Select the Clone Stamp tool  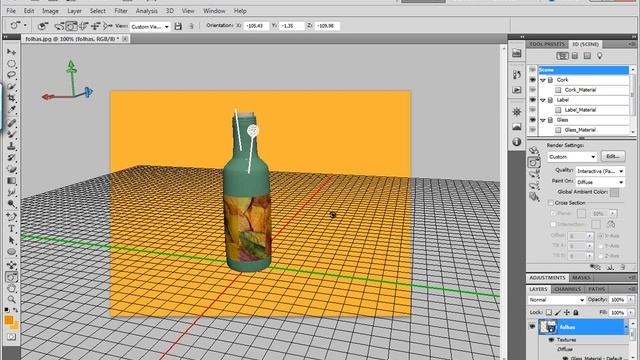point(11,146)
